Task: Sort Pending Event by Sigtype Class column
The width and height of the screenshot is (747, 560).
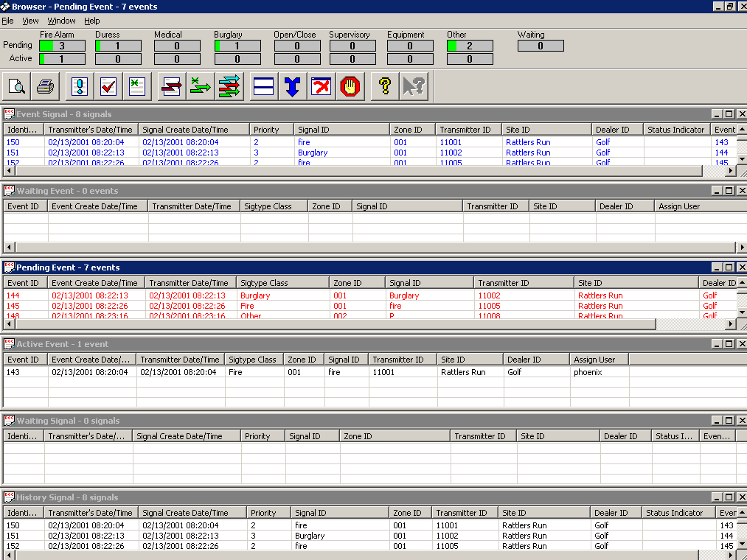Action: [282, 283]
